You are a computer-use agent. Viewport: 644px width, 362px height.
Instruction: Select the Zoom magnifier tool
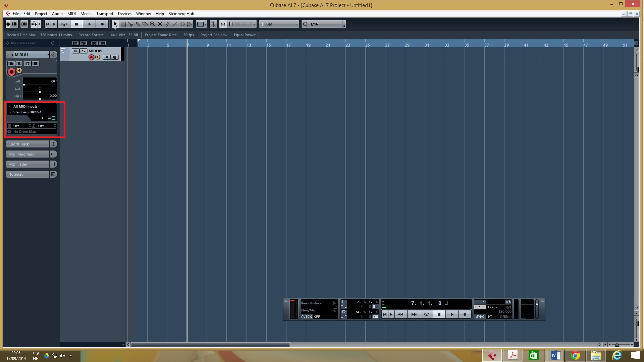153,24
